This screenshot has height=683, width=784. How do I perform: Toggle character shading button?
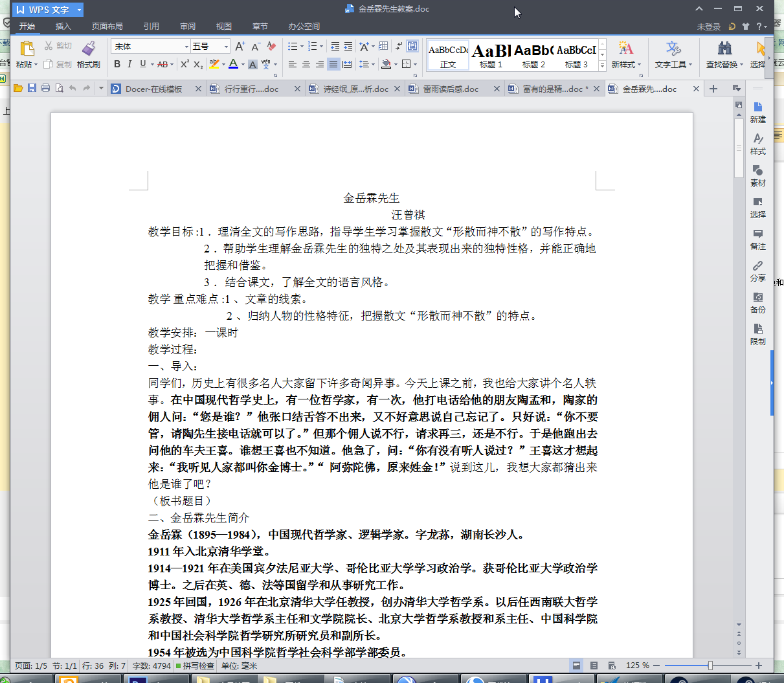pos(252,64)
